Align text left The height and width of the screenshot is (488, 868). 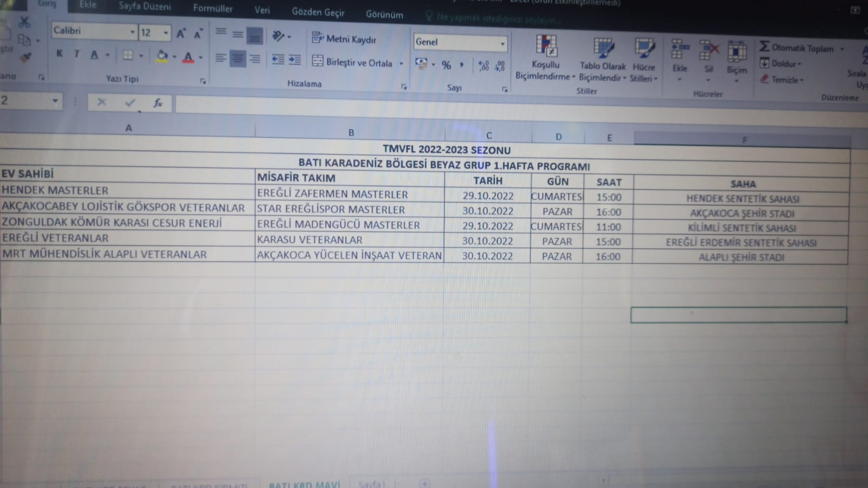[x=220, y=58]
